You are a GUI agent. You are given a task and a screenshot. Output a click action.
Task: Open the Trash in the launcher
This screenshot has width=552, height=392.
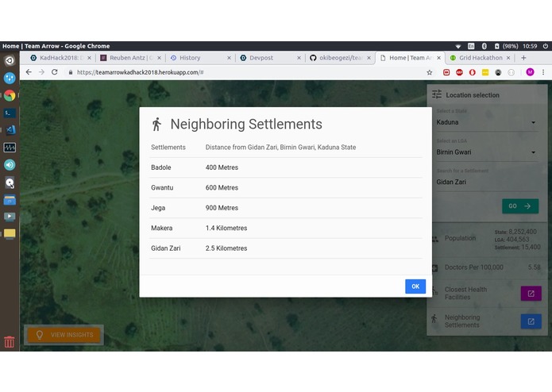(10, 342)
